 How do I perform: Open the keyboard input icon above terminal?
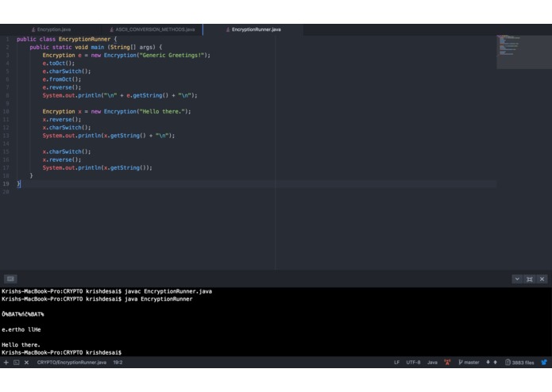10,279
